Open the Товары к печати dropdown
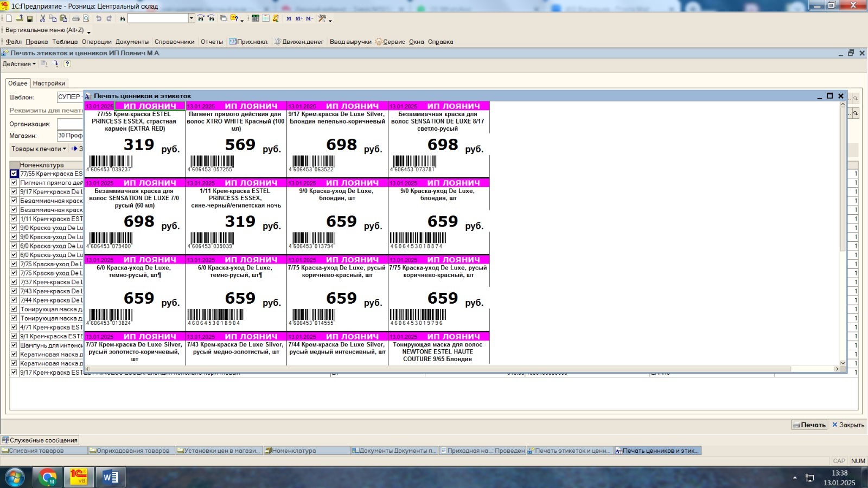868x488 pixels. [39, 149]
